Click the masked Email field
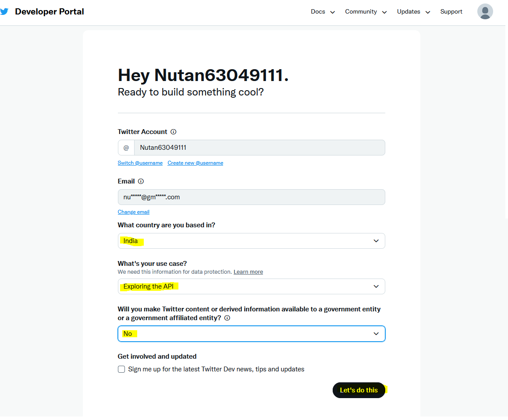The height and width of the screenshot is (420, 508). pos(252,197)
